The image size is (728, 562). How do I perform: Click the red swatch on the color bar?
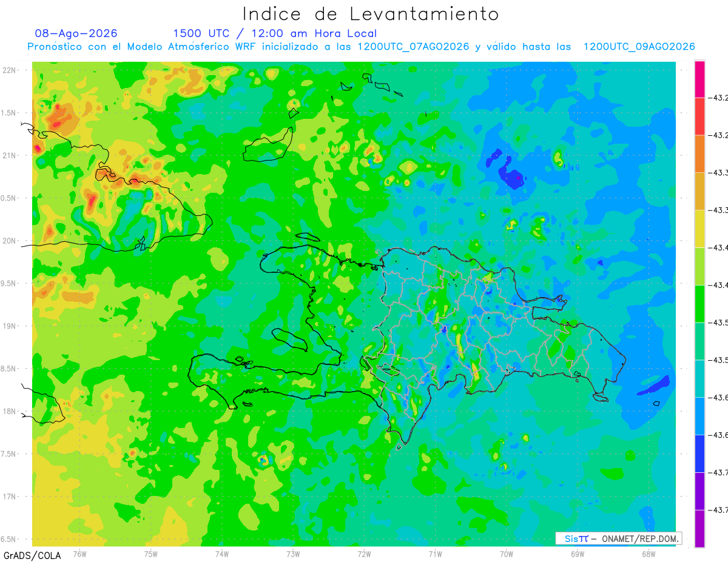click(x=699, y=116)
